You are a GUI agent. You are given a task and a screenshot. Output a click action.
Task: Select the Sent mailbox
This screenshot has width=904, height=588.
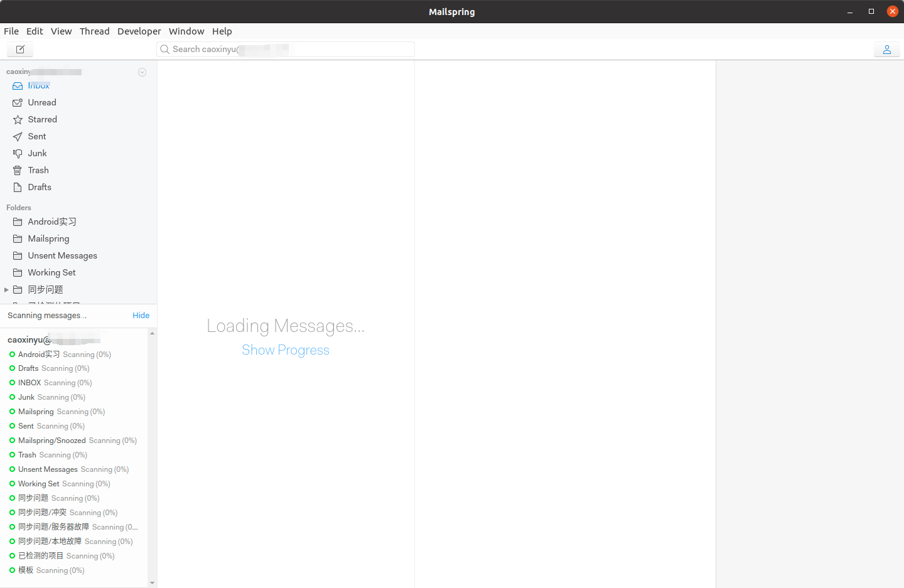coord(37,136)
